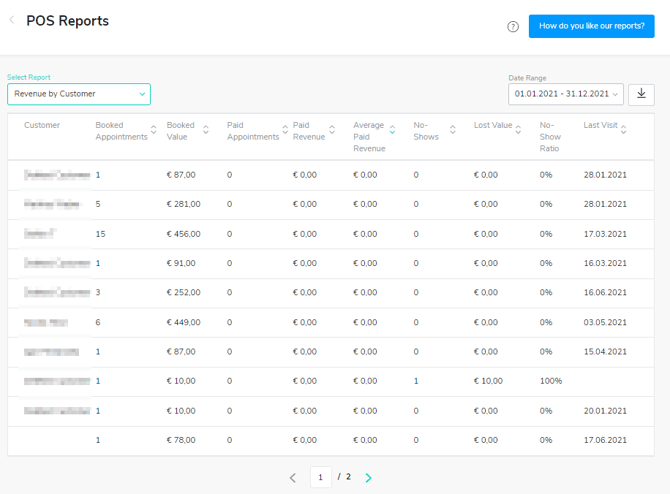Go to the previous page arrow
Viewport: 670px width, 494px height.
coord(293,478)
